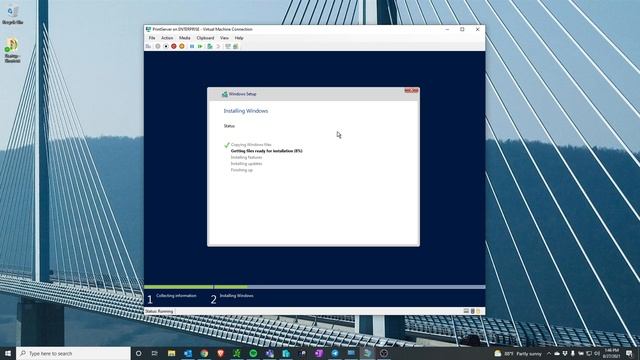Viewport: 640px width, 360px height.
Task: Open the Clipboard menu
Action: point(205,38)
